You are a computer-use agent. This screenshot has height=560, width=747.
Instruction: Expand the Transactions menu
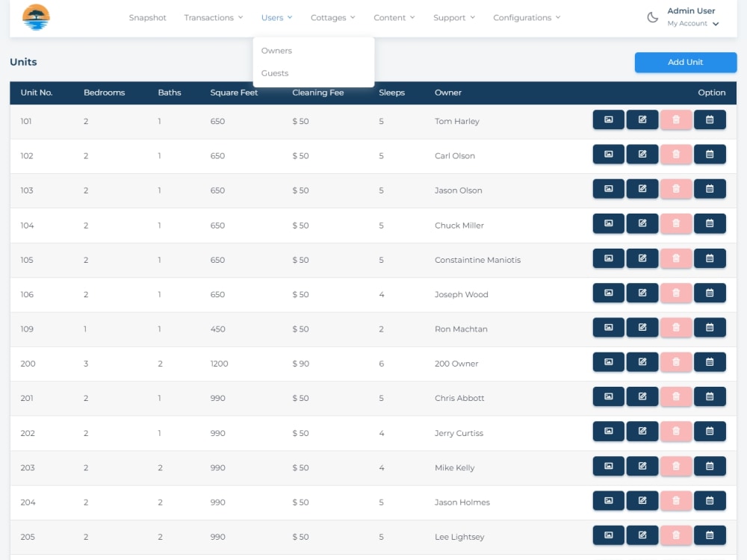(214, 18)
